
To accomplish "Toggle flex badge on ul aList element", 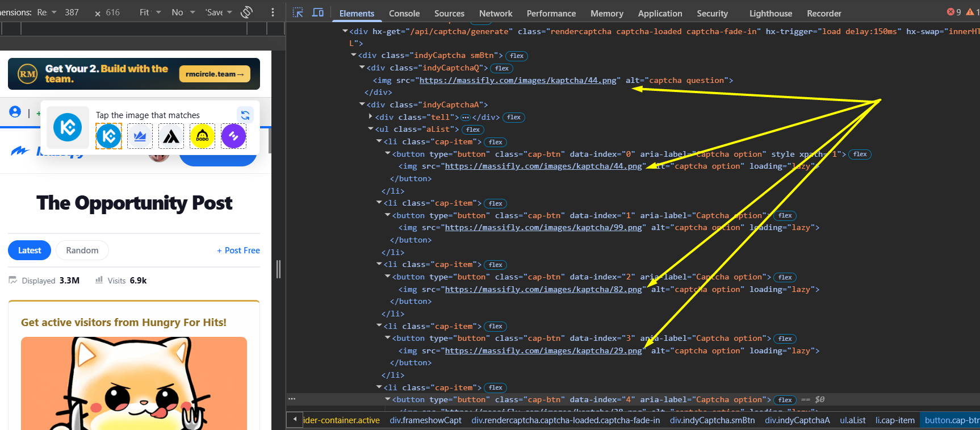I will click(473, 130).
